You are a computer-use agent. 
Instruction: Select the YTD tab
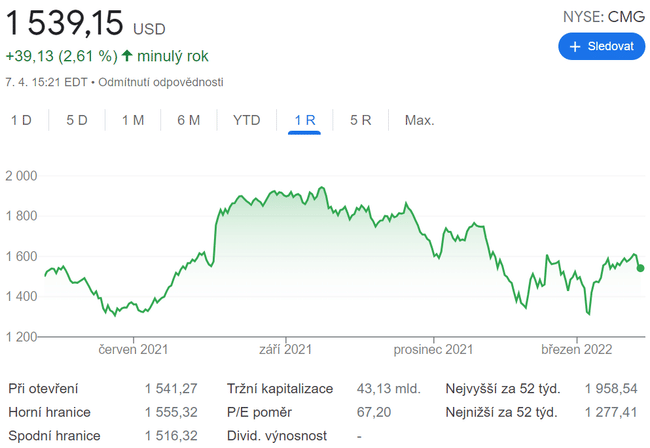(246, 120)
